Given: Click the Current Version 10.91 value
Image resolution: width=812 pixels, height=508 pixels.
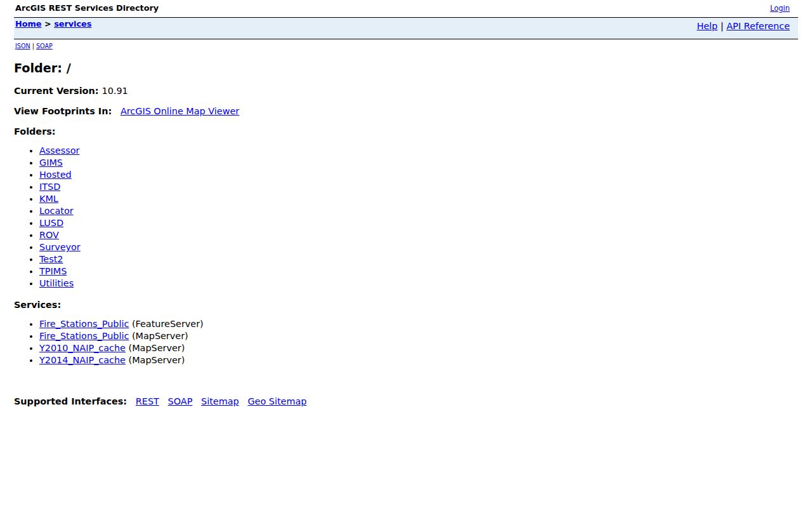Looking at the screenshot, I should [115, 91].
